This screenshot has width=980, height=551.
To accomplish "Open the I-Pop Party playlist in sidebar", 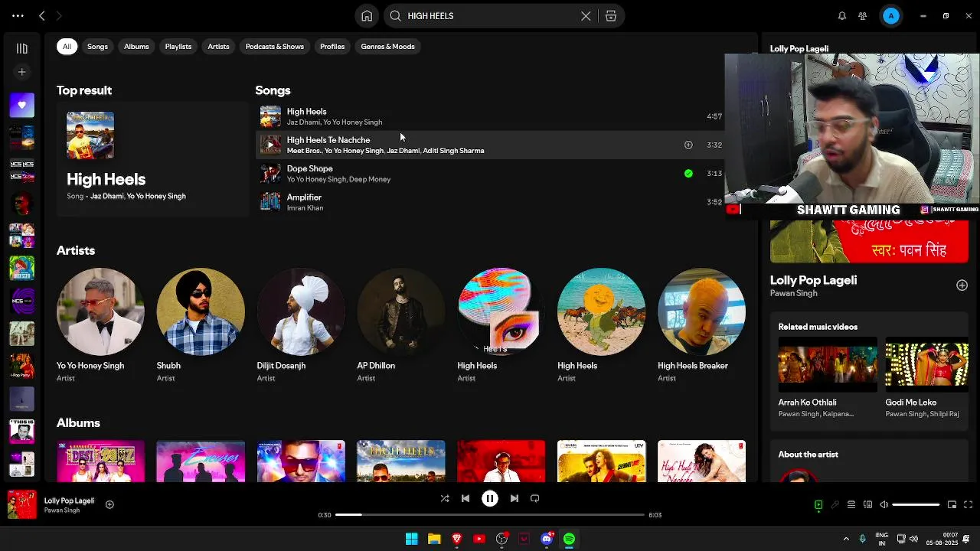I will [22, 366].
